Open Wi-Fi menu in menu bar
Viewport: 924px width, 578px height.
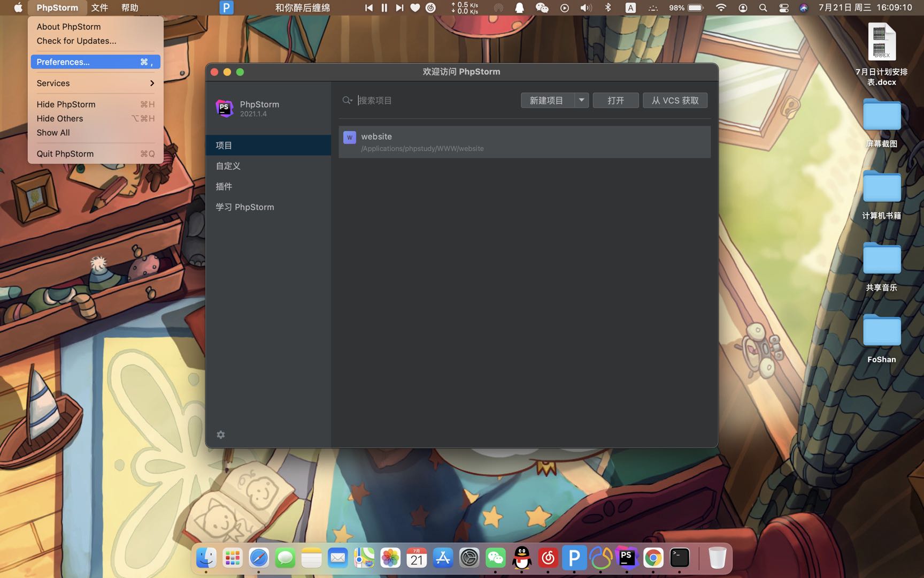click(x=721, y=7)
